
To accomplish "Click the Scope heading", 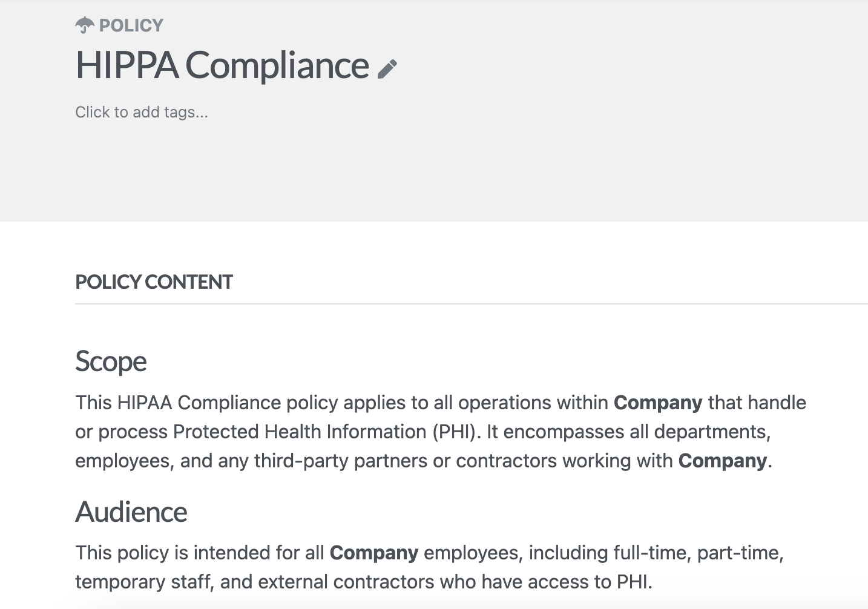I will coord(111,362).
